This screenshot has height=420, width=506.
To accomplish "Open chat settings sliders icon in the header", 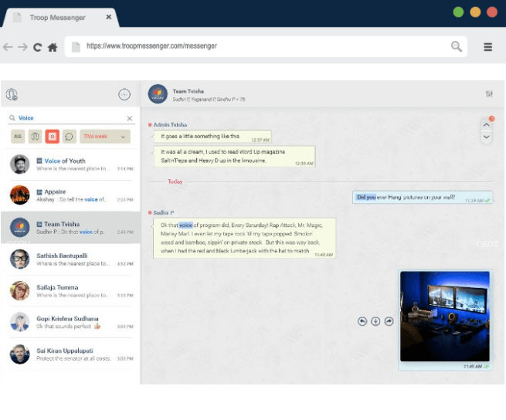I will [489, 94].
